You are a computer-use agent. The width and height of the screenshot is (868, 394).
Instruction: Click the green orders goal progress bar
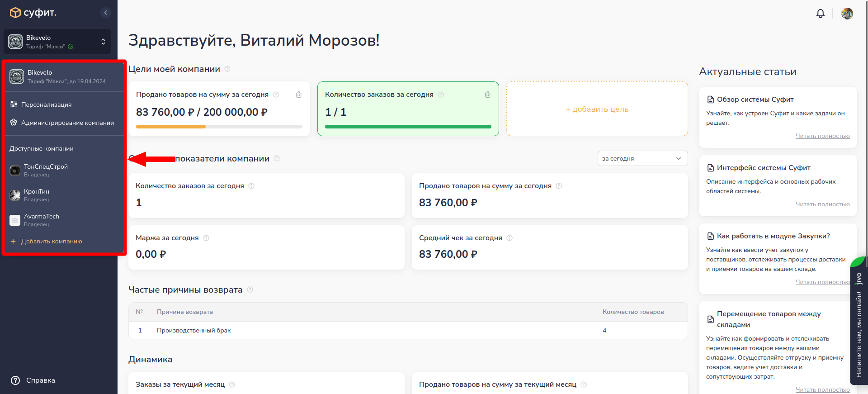[x=408, y=127]
